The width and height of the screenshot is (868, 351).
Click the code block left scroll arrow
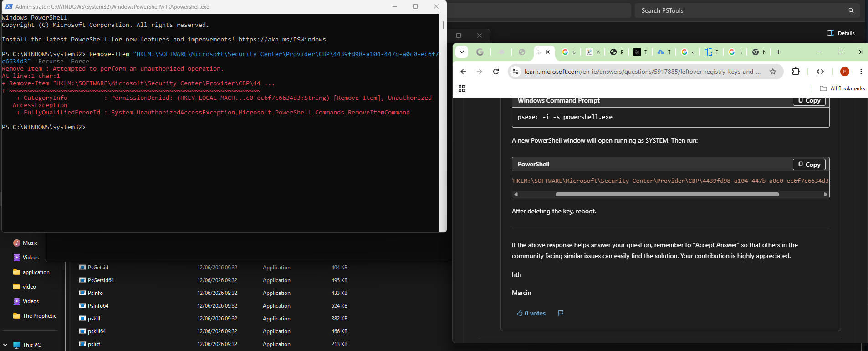pyautogui.click(x=516, y=194)
